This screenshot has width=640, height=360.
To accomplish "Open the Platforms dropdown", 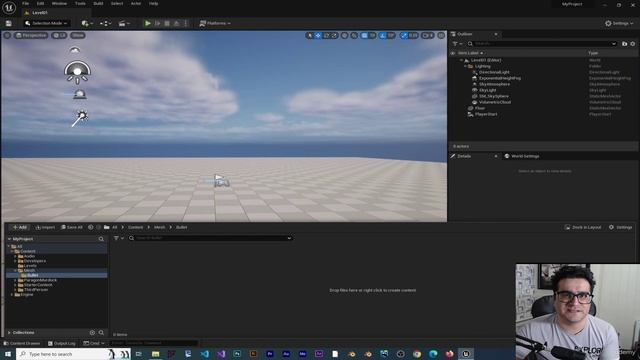I will point(215,23).
